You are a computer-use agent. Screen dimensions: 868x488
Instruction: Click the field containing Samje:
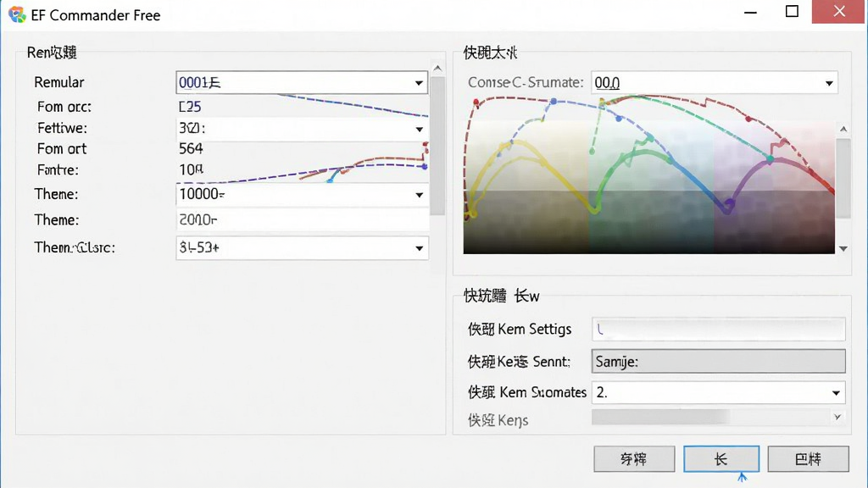(x=719, y=361)
